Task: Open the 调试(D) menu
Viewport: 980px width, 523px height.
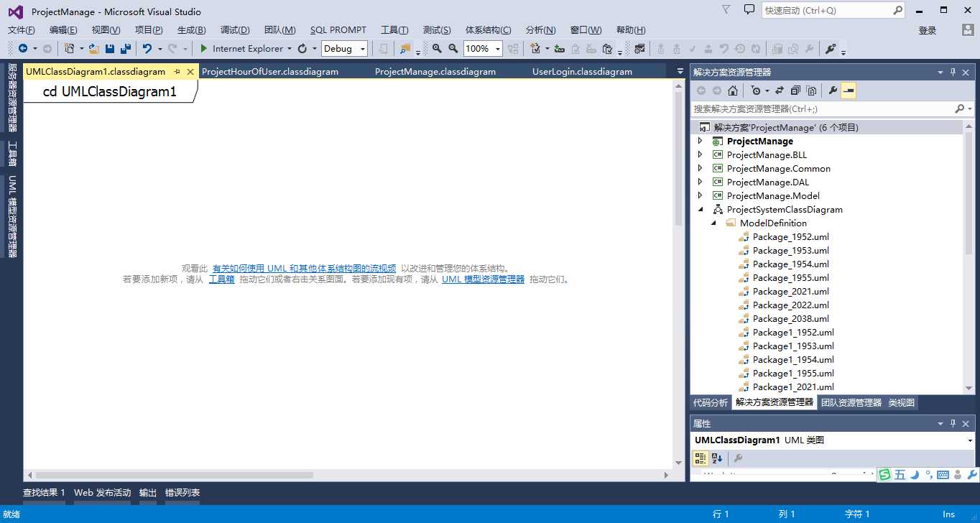Action: [235, 29]
